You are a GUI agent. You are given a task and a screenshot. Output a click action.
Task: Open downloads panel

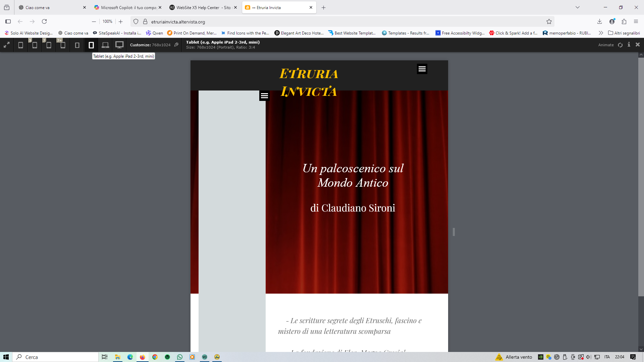click(599, 21)
